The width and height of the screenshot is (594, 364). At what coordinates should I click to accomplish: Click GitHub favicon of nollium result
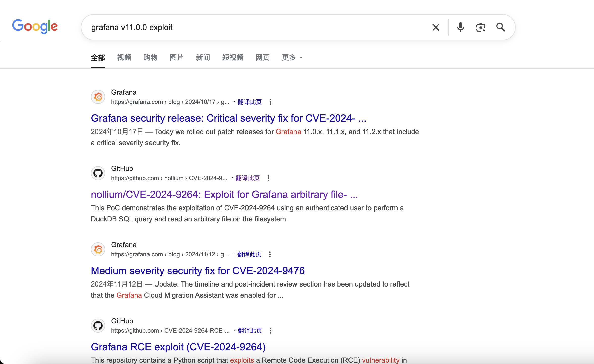(98, 173)
